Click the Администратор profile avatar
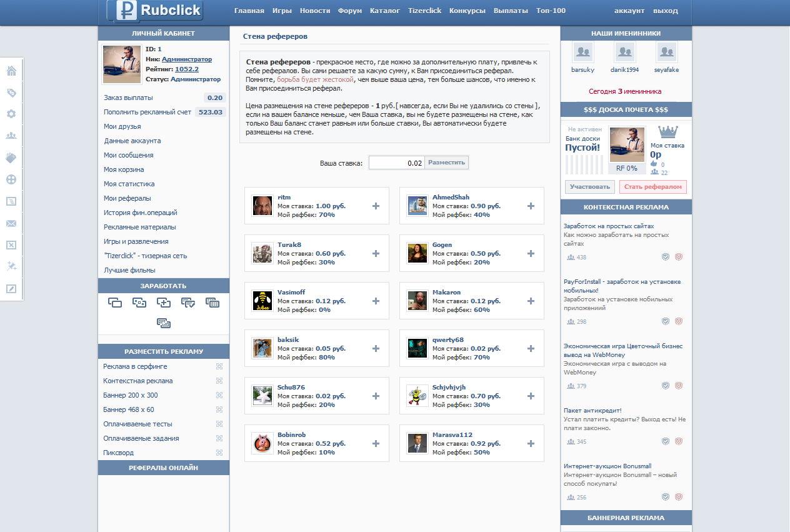790x532 pixels. point(122,64)
